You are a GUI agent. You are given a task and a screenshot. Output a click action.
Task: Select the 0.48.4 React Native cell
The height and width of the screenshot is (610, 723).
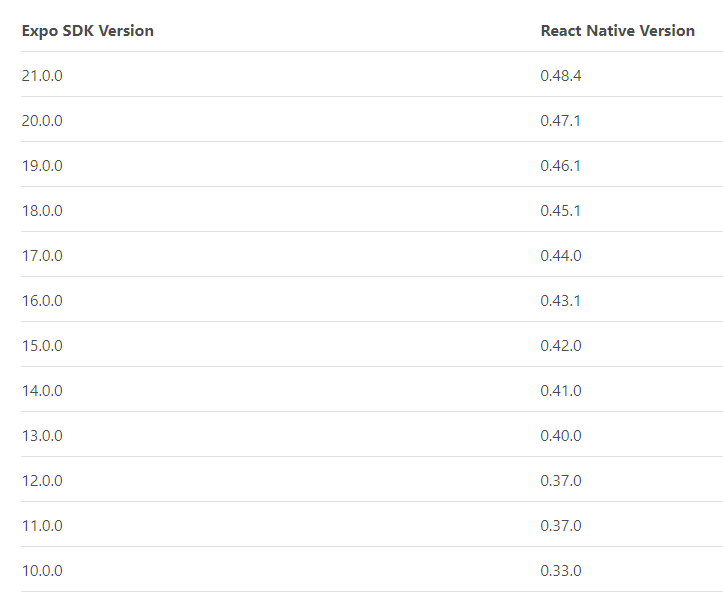pyautogui.click(x=561, y=76)
